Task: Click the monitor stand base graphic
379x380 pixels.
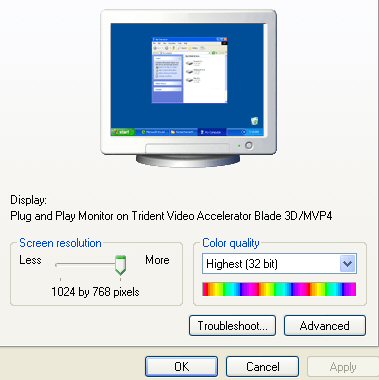Action: pos(188,160)
